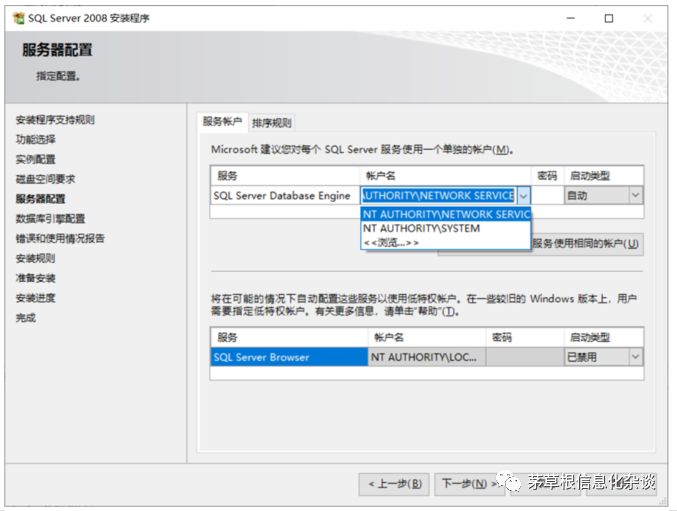Click 实例配置 in the steps list

[x=35, y=159]
